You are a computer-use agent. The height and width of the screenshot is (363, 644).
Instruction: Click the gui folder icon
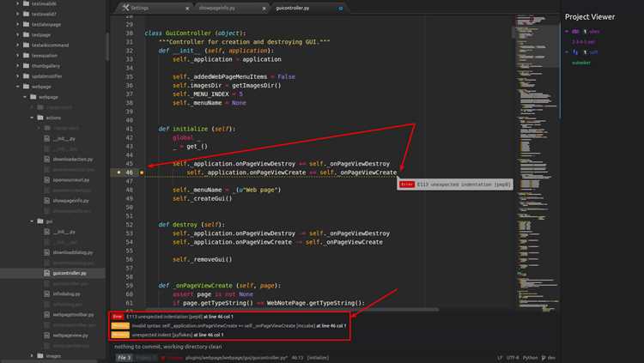tap(40, 221)
